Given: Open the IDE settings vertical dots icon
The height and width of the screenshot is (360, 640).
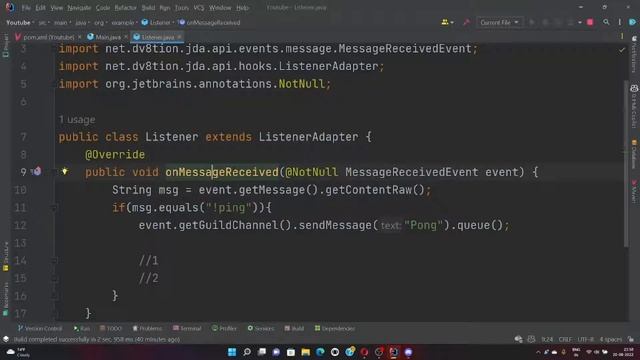Looking at the screenshot, I should 620,22.
